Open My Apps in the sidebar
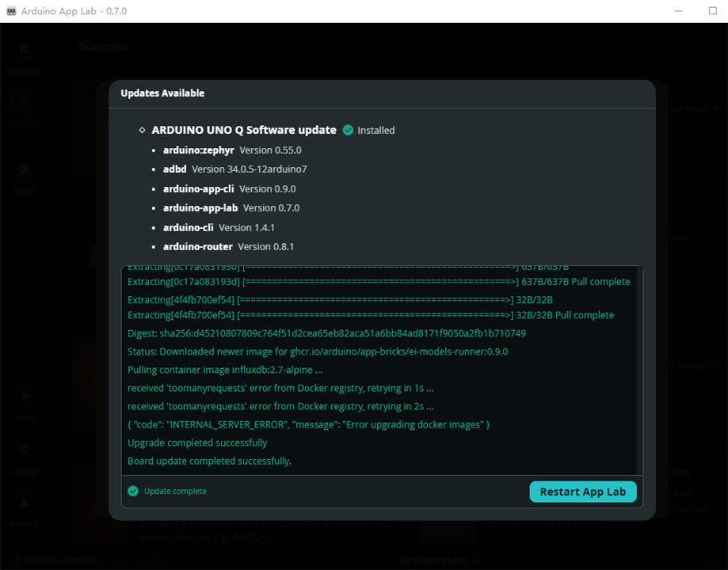Image resolution: width=728 pixels, height=570 pixels. pyautogui.click(x=24, y=59)
